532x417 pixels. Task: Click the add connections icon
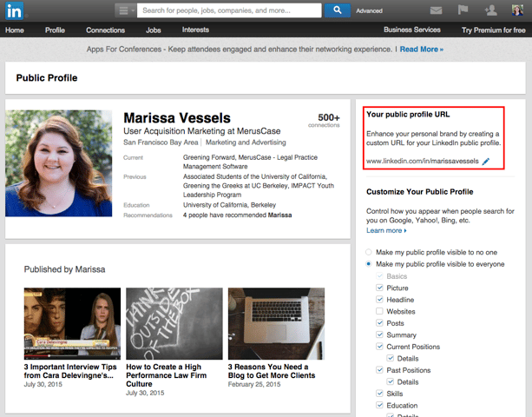click(490, 10)
